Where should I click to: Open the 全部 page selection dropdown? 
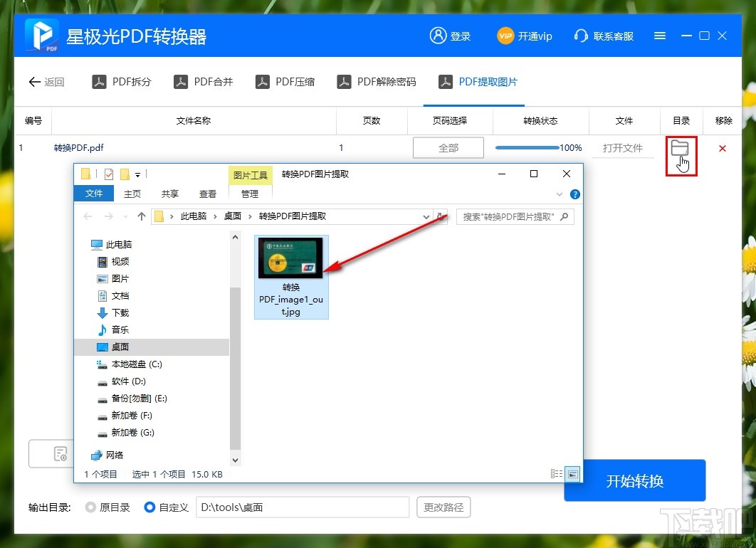click(448, 147)
